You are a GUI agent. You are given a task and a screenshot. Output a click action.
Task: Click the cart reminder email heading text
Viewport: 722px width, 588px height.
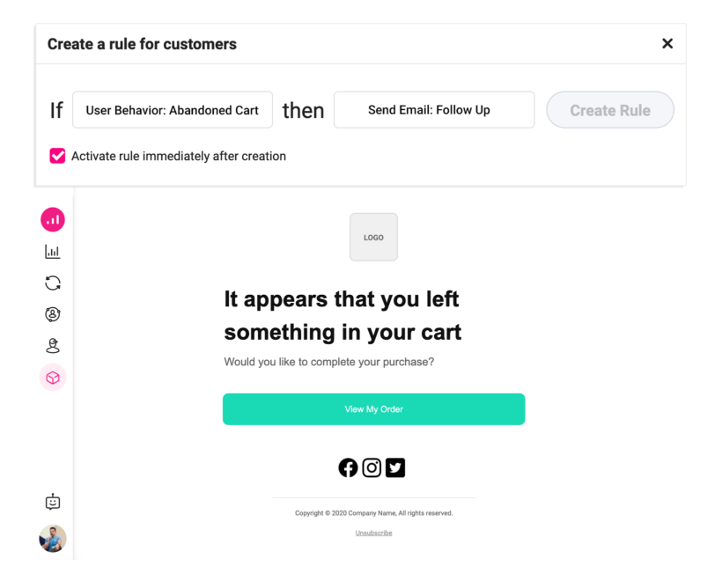(343, 315)
